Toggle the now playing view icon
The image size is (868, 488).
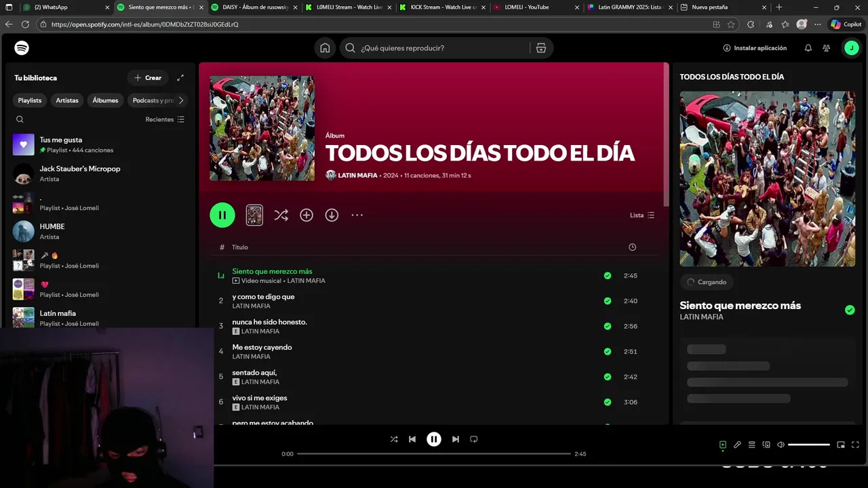[723, 445]
